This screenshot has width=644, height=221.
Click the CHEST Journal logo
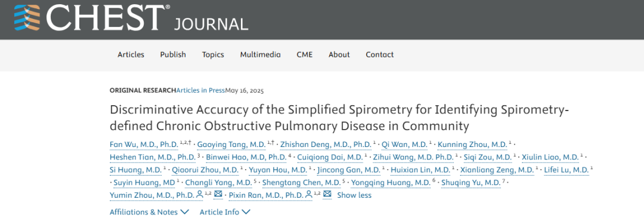(x=131, y=17)
